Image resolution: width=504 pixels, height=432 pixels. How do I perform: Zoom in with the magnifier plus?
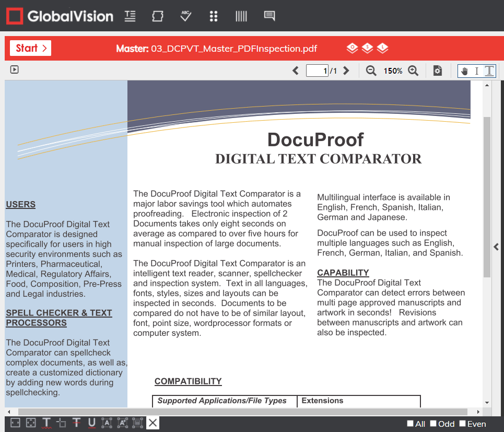(x=413, y=71)
